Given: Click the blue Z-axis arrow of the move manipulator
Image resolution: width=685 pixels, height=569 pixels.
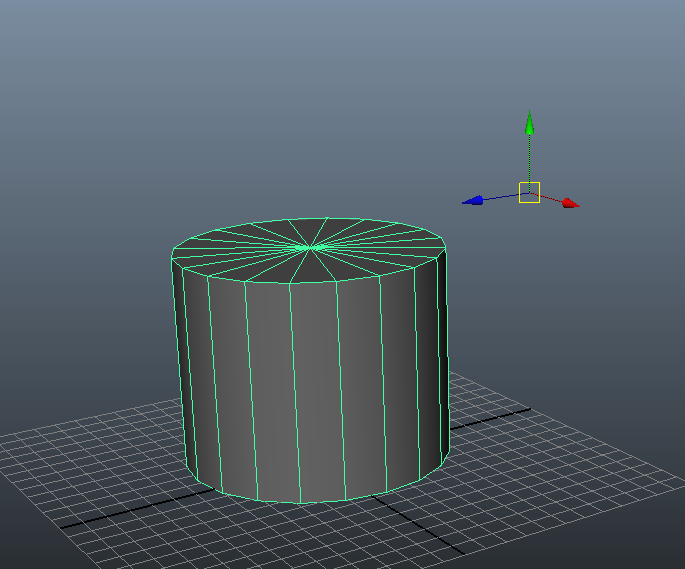Looking at the screenshot, I should coord(473,201).
